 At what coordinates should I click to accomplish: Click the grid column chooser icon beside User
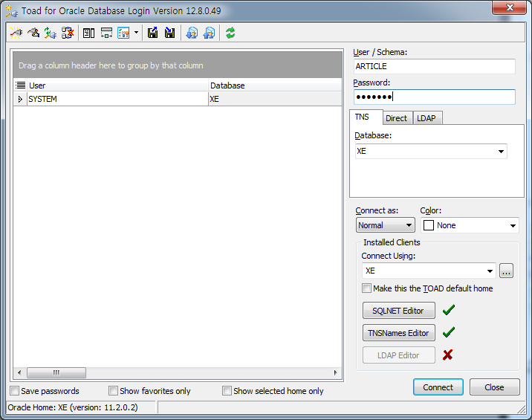(20, 85)
